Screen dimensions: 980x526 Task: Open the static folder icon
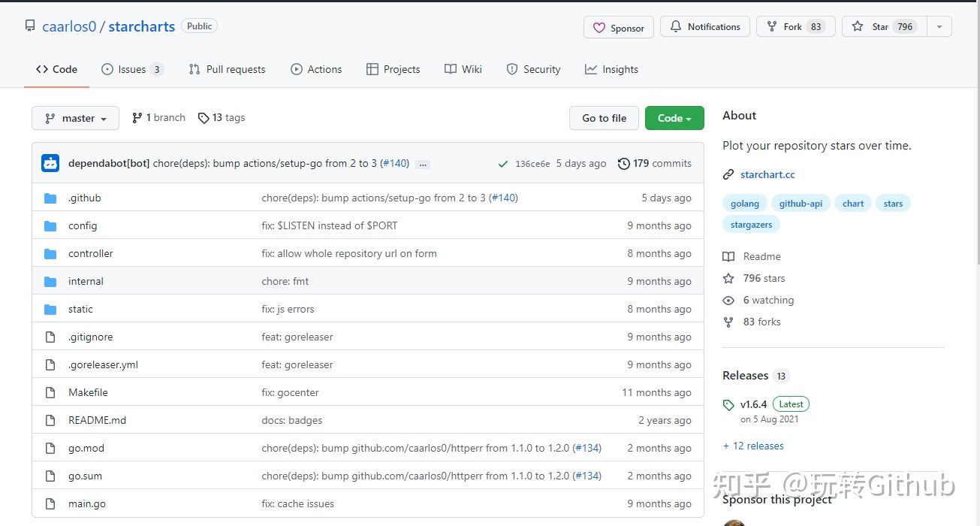click(x=50, y=310)
